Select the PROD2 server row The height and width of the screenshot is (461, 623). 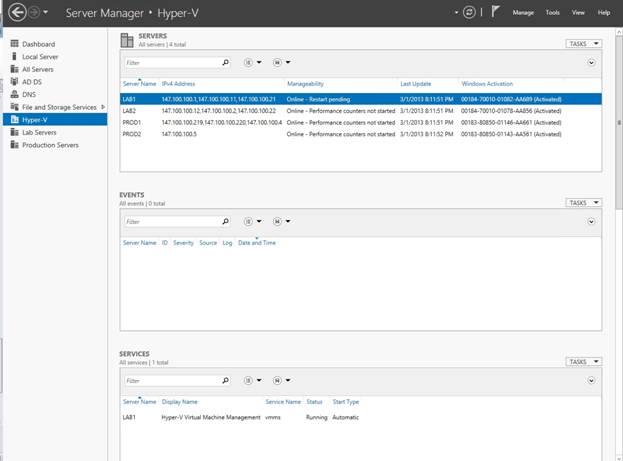click(361, 134)
